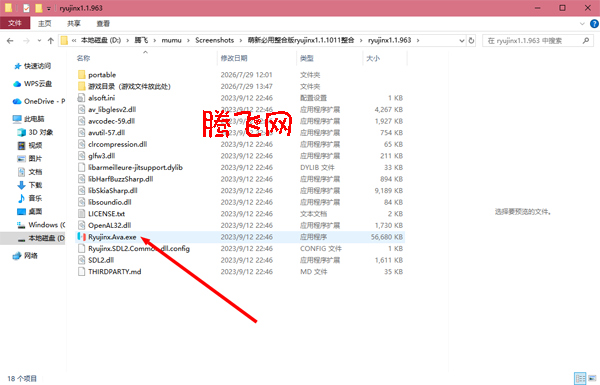Click the 本地磁盘 (D:) breadcrumb segment

click(x=101, y=40)
